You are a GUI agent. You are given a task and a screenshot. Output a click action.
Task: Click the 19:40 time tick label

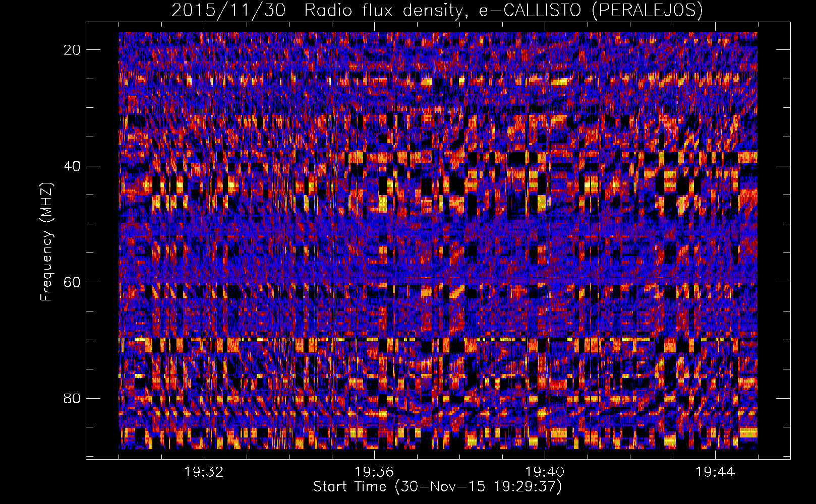pyautogui.click(x=545, y=472)
